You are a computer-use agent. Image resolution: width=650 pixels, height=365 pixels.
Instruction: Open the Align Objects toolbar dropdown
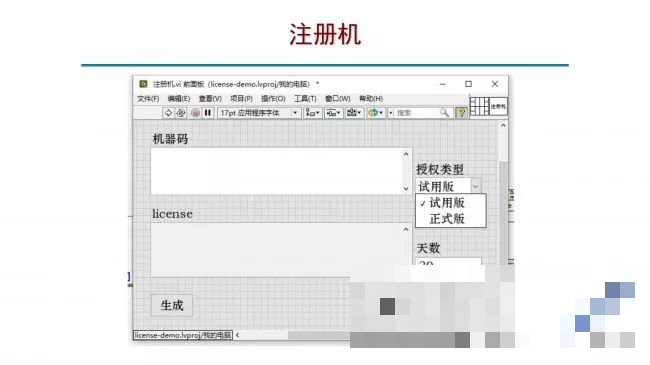coord(312,113)
